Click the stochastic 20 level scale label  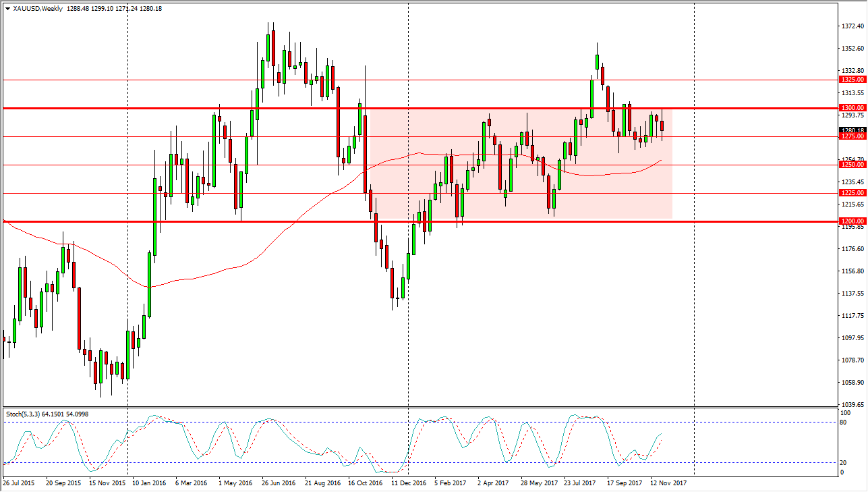[844, 462]
